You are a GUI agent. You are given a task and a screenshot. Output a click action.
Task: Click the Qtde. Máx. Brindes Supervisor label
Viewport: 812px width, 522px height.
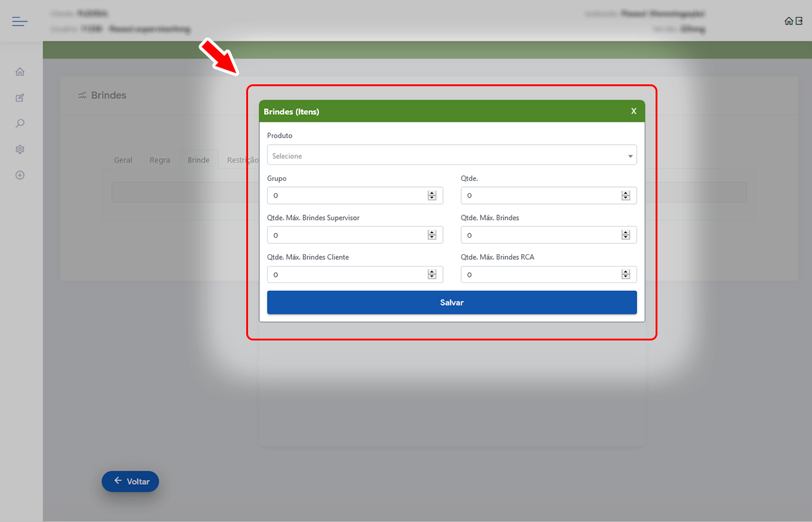click(x=313, y=218)
